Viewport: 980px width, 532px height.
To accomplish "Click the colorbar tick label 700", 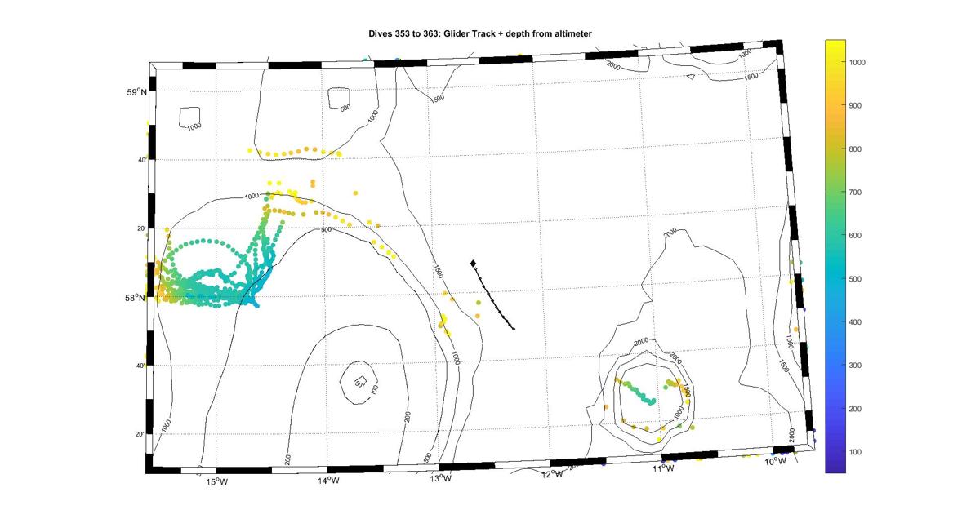I will (856, 192).
